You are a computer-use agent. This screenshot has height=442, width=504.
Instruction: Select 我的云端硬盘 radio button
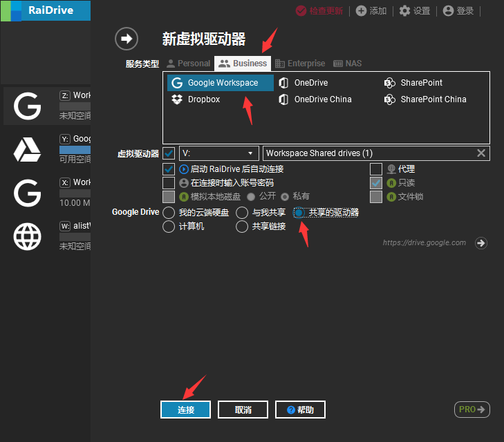click(x=169, y=213)
